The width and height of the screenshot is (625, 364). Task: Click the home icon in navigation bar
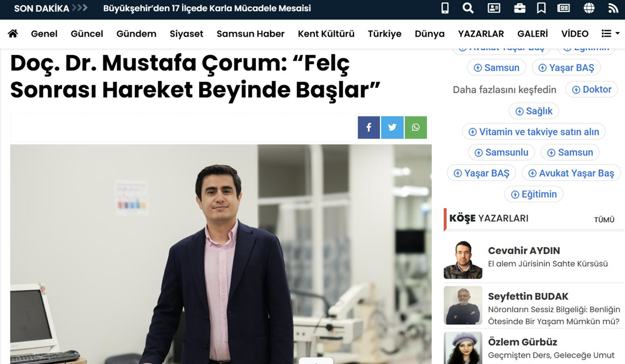click(13, 33)
